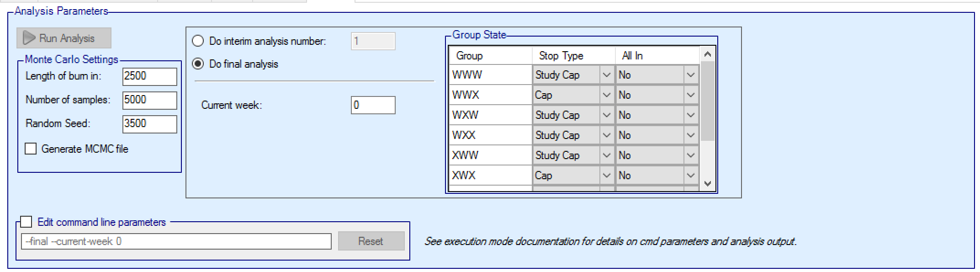Expand the All In dropdown for XWW
The image size is (980, 272).
690,155
